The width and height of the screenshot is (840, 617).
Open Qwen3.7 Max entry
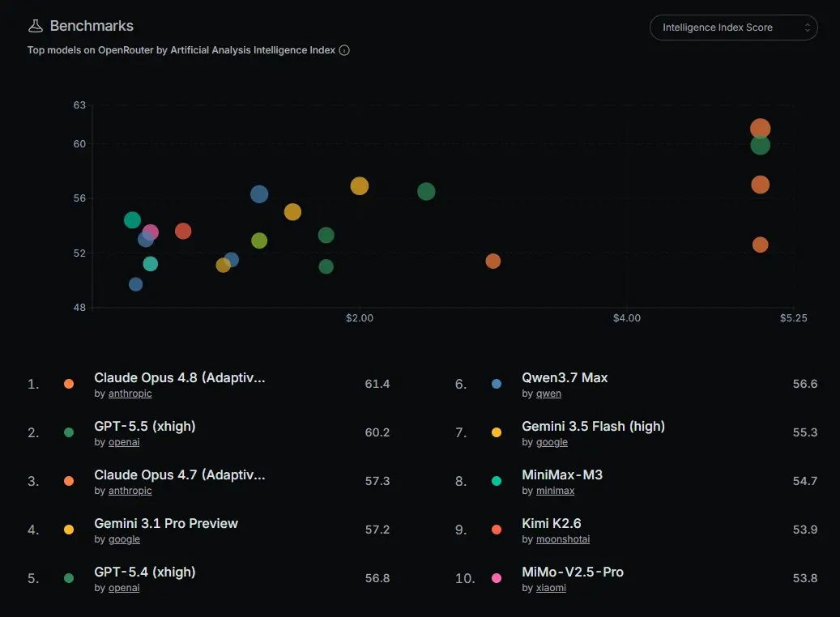point(565,377)
